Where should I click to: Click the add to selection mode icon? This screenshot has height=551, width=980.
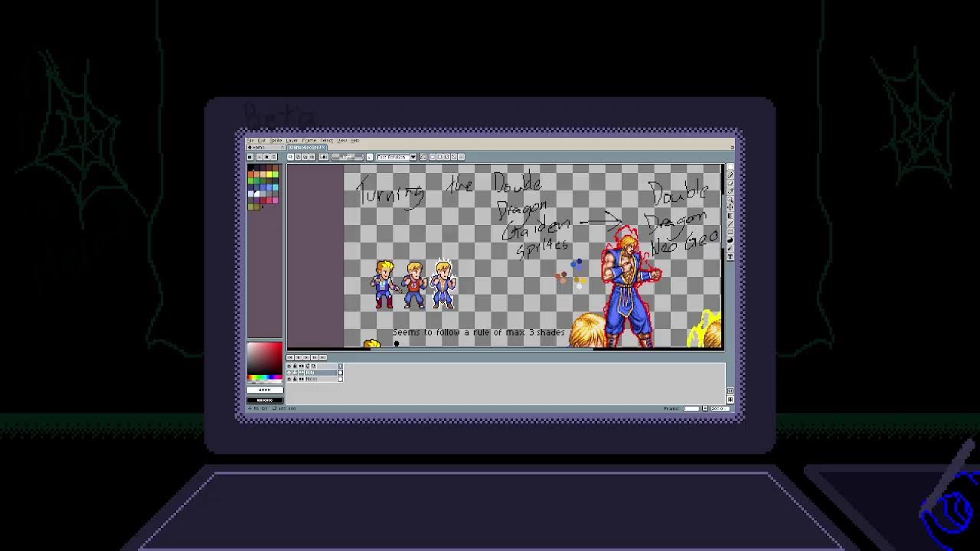coord(298,157)
